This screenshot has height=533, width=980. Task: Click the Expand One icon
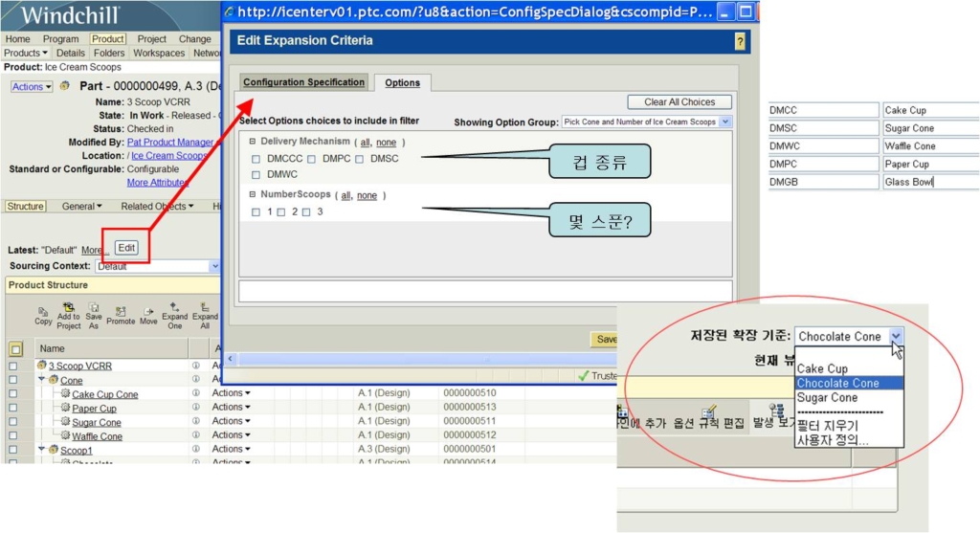pos(174,307)
